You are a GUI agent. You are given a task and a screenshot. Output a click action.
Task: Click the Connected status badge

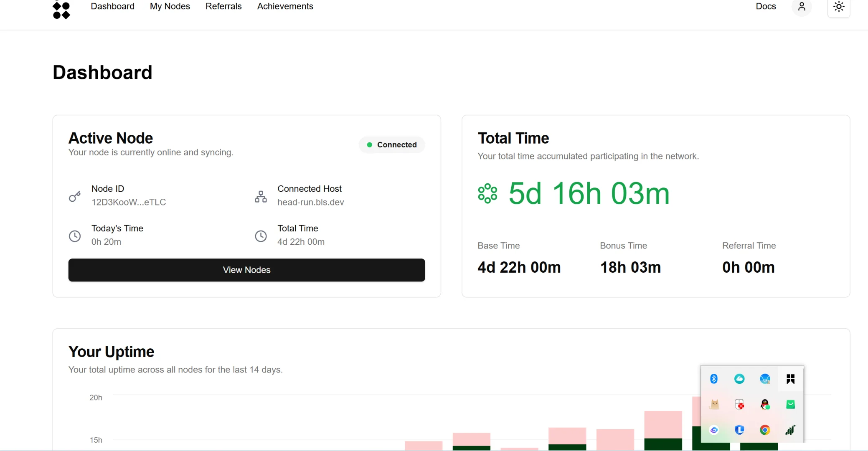[392, 144]
